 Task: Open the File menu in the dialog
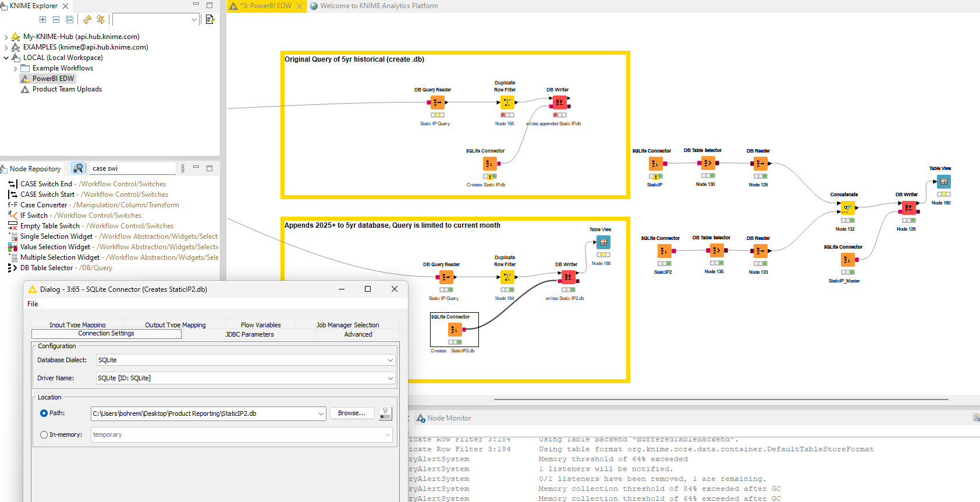tap(33, 304)
